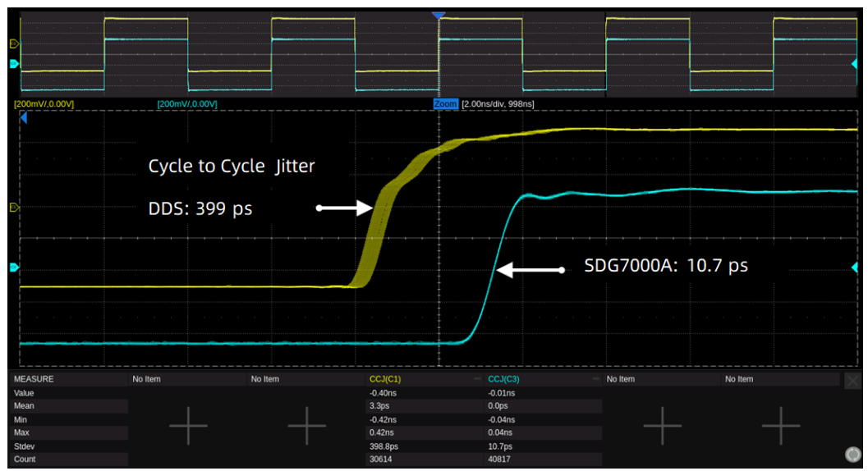Select the CCJ(C3) measurement header
Screen dimensions: 868x471
coord(504,379)
